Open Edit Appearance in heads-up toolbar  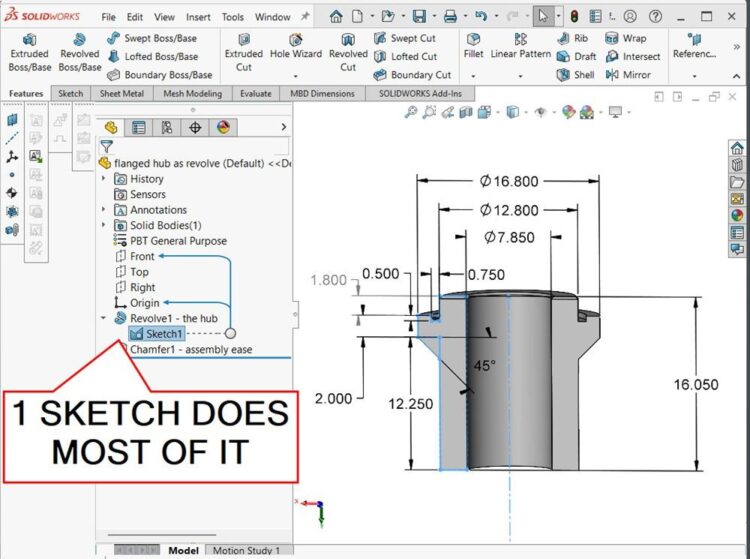click(568, 112)
